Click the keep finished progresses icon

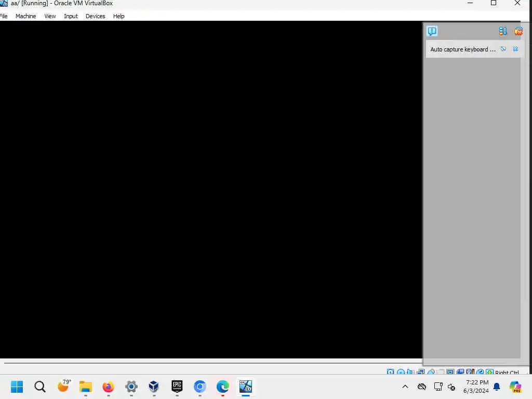[x=503, y=31]
